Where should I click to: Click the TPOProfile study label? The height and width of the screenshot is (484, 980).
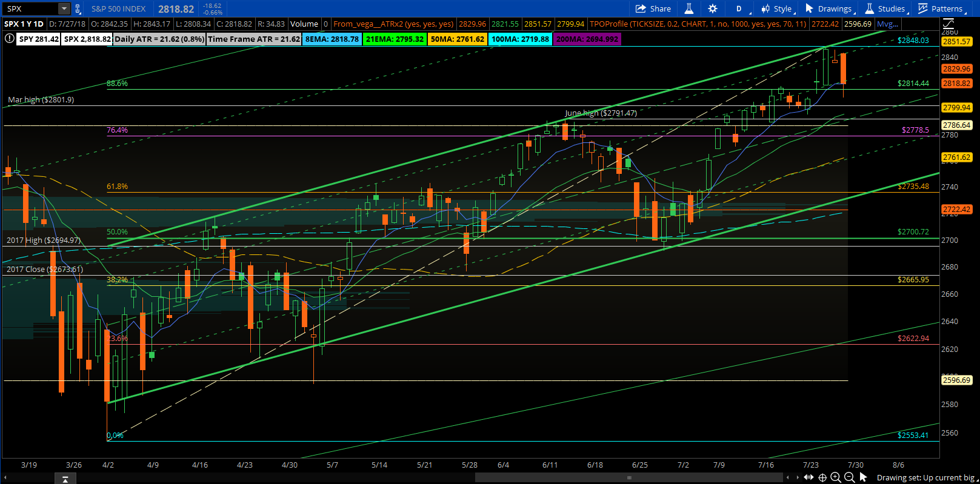pos(698,24)
